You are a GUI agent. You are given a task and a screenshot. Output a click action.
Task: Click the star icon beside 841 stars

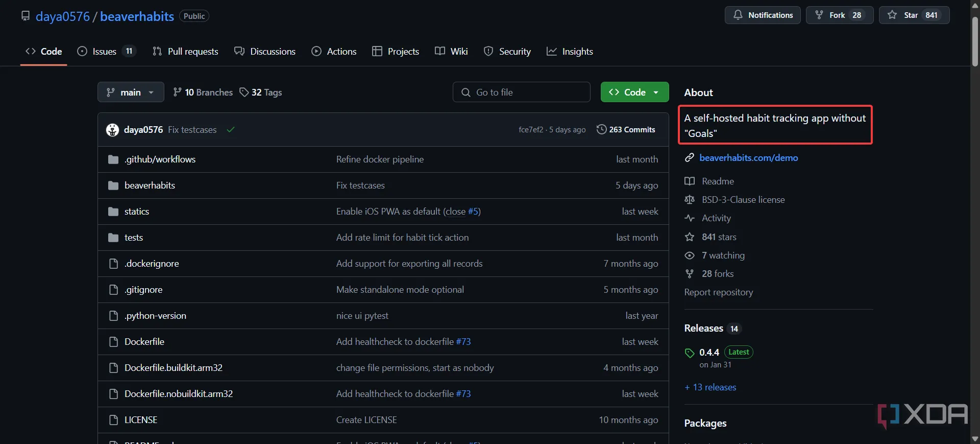[690, 237]
